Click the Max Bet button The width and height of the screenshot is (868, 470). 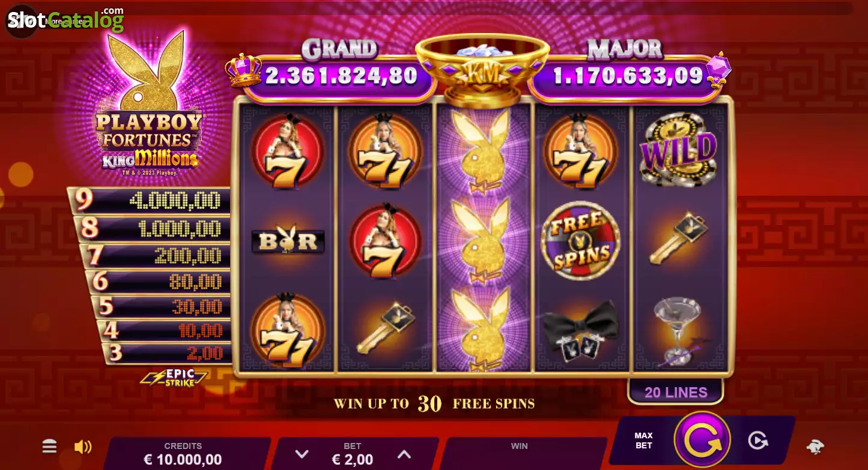tap(643, 441)
